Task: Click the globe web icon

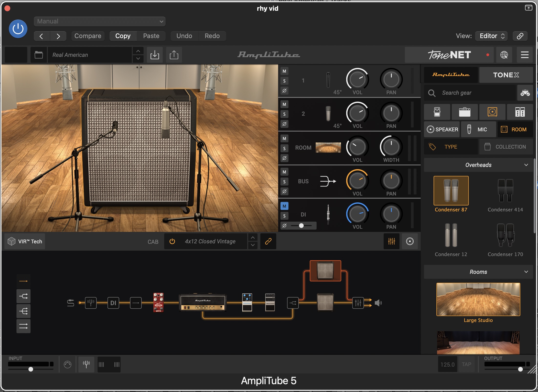Action: click(504, 55)
